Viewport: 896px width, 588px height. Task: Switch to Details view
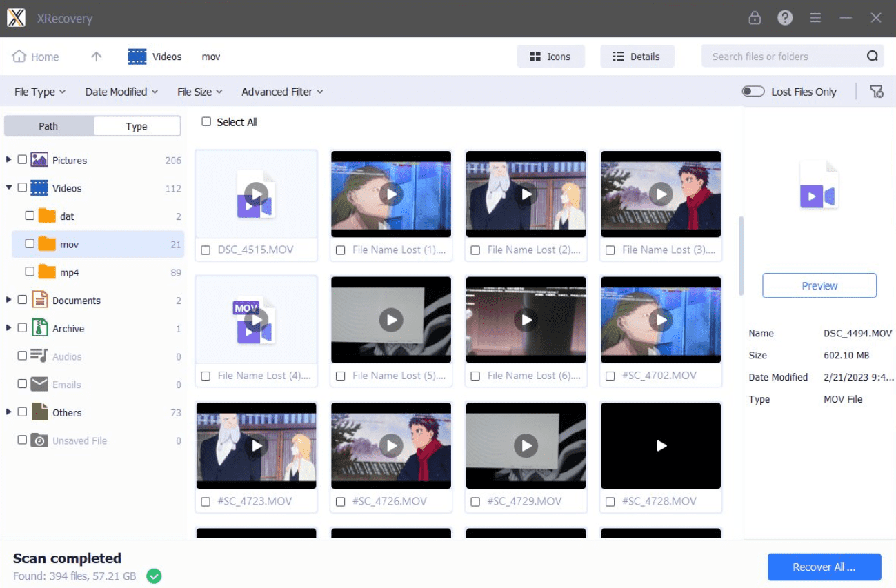tap(637, 57)
